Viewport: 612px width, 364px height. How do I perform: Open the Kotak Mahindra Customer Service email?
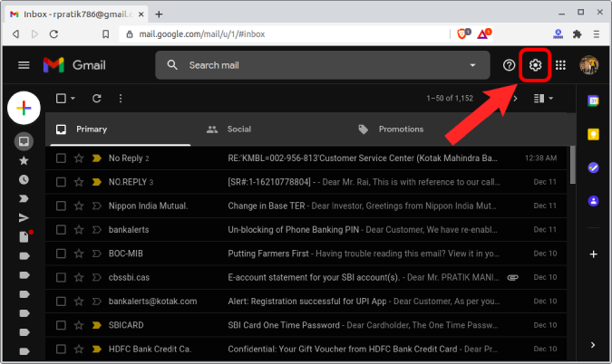click(x=306, y=158)
